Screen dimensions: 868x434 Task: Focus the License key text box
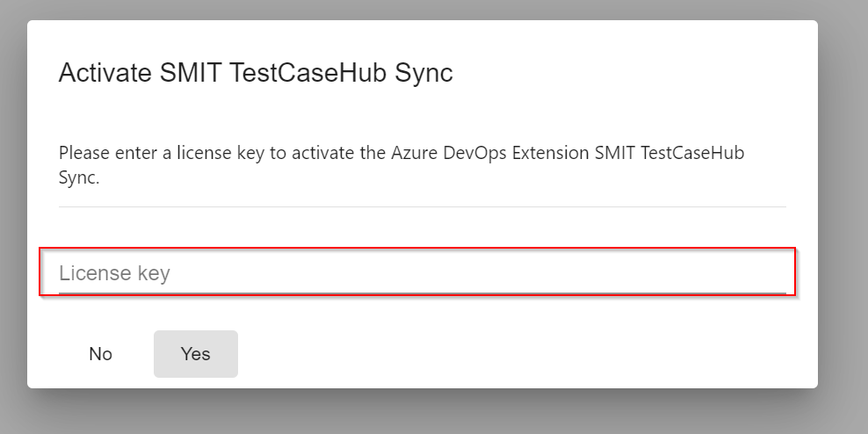[422, 273]
